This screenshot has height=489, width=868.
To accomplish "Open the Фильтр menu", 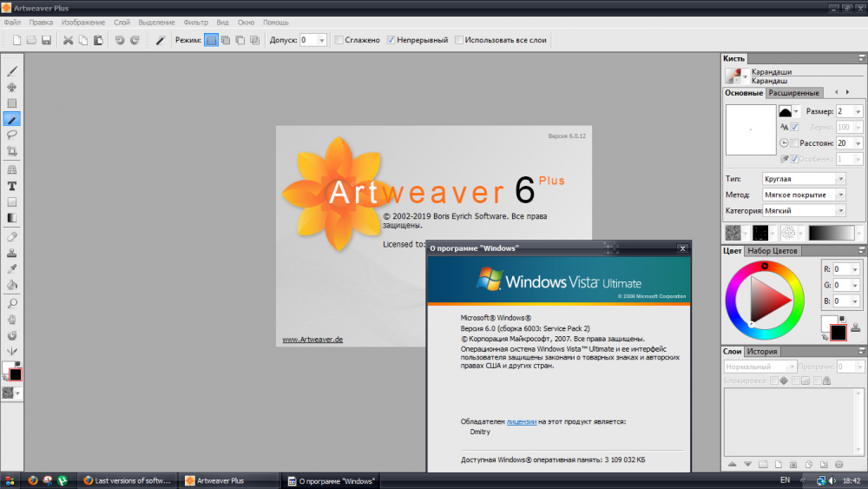I will 195,22.
